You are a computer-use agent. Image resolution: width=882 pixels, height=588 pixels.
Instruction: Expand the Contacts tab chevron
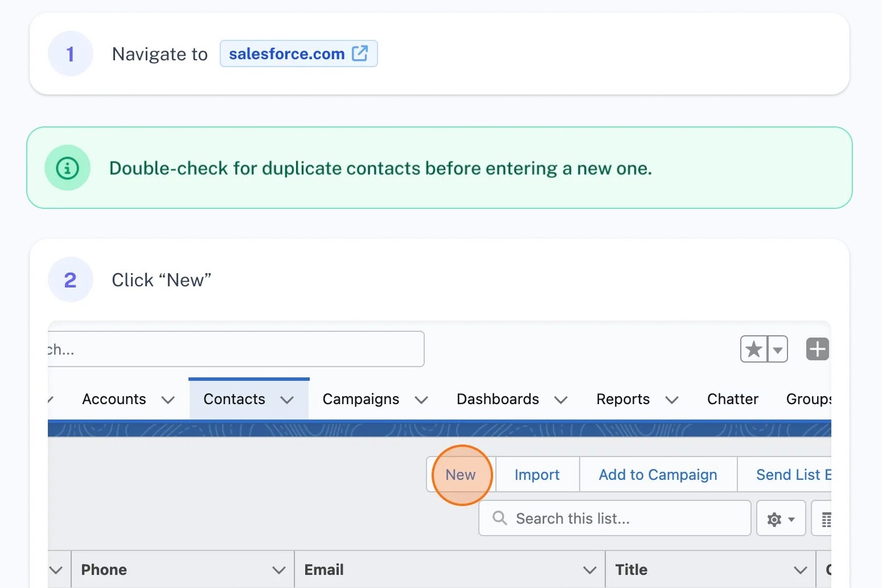[x=288, y=400]
